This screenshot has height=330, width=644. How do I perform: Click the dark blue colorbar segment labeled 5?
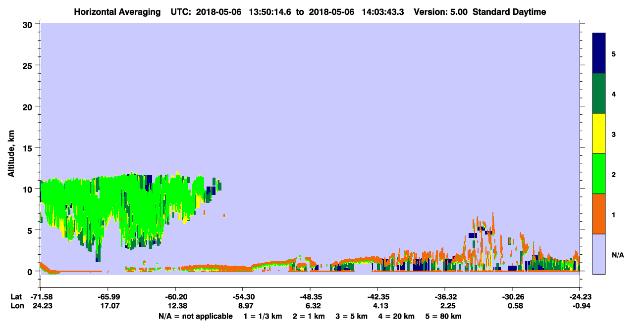[x=599, y=53]
